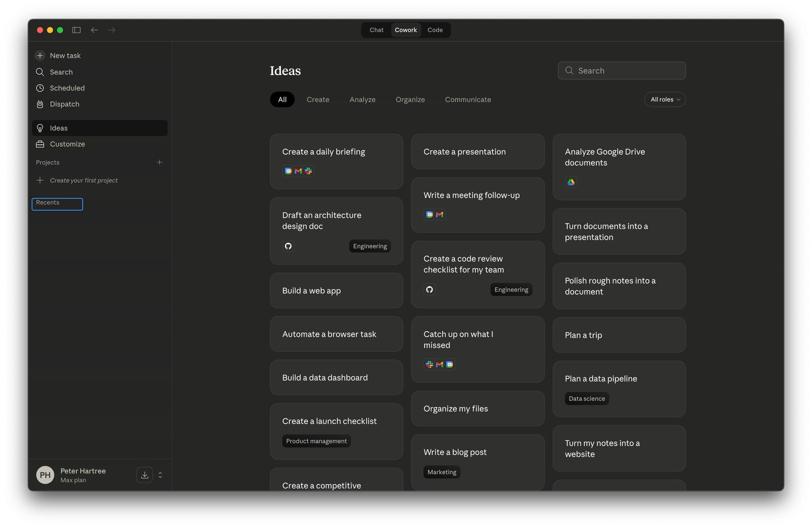Open the Create a presentation card
Image resolution: width=812 pixels, height=528 pixels.
click(478, 152)
